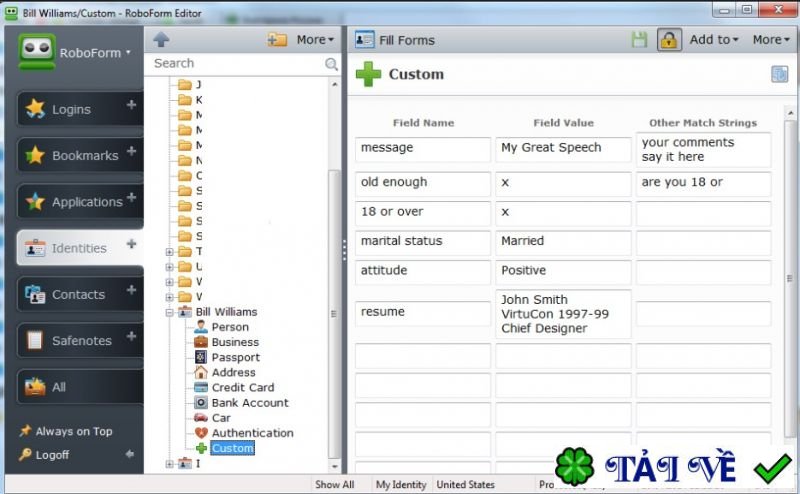800x494 pixels.
Task: Toggle the padlock protection icon
Action: click(x=669, y=39)
